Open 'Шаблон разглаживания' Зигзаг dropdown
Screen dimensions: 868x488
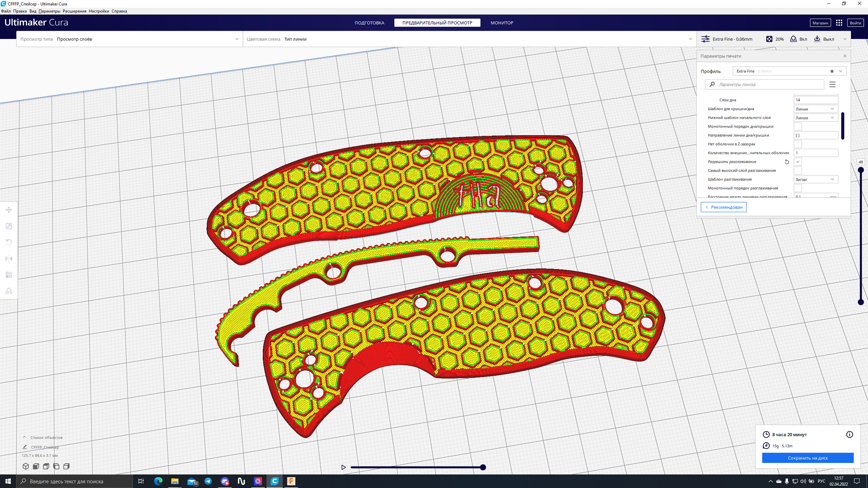pyautogui.click(x=816, y=180)
